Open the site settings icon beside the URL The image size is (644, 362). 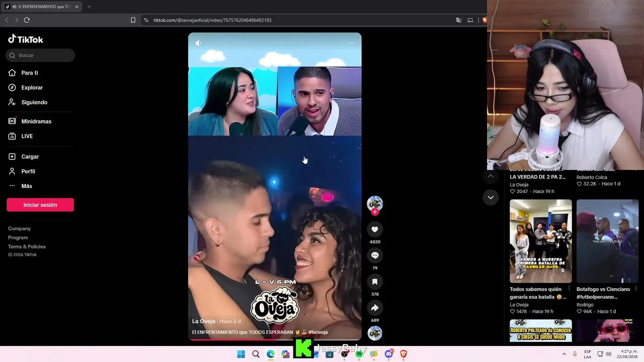[x=146, y=20]
